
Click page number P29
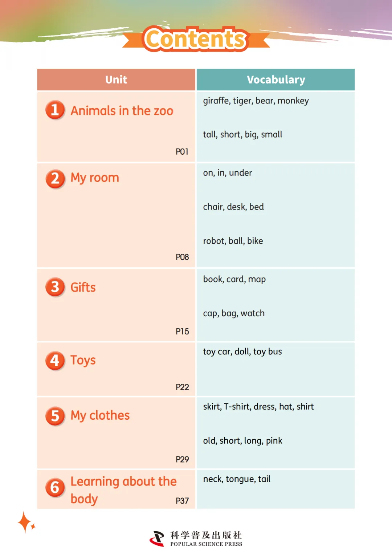(182, 459)
